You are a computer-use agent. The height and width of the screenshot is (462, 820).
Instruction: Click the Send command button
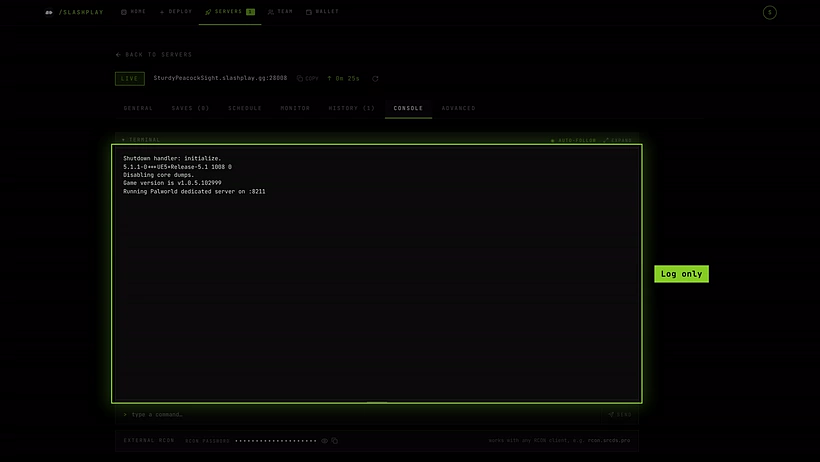tap(620, 414)
